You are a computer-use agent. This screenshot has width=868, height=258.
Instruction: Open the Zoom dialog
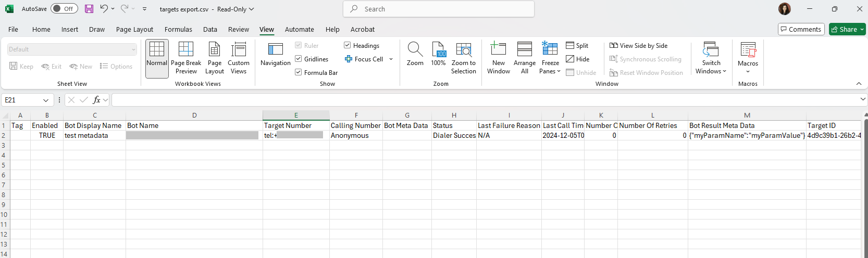(415, 55)
